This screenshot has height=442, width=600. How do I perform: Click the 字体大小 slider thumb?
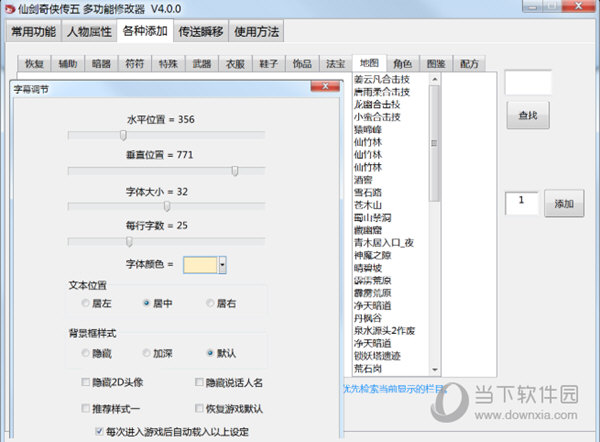click(x=167, y=206)
